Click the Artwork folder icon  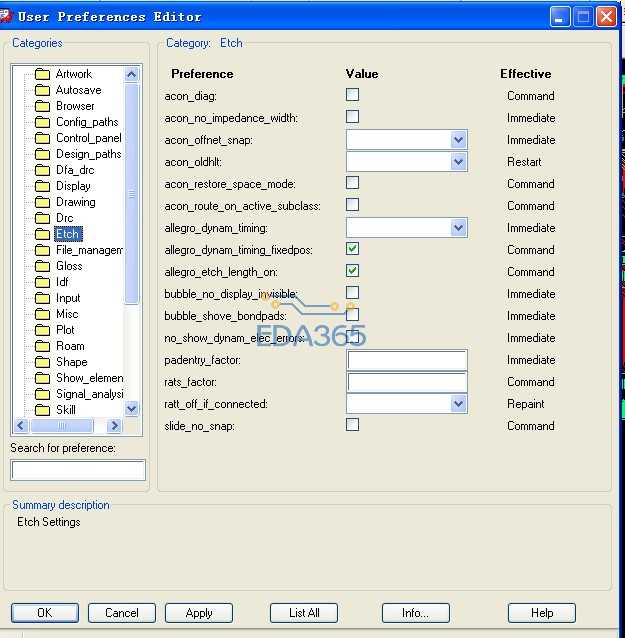click(42, 74)
